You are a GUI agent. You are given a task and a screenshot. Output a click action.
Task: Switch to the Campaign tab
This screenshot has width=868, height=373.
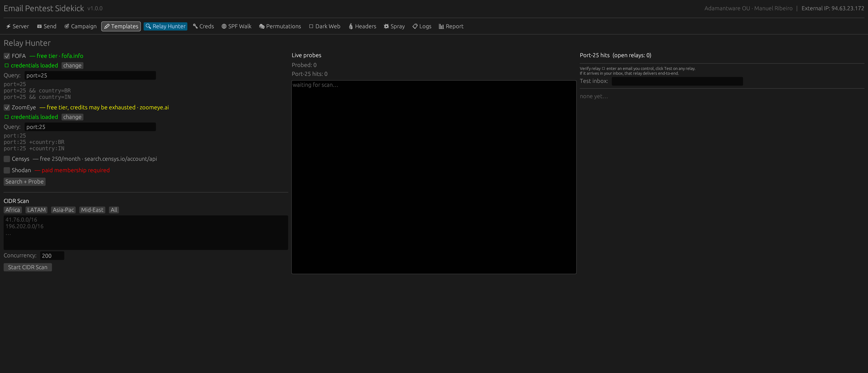click(x=80, y=26)
